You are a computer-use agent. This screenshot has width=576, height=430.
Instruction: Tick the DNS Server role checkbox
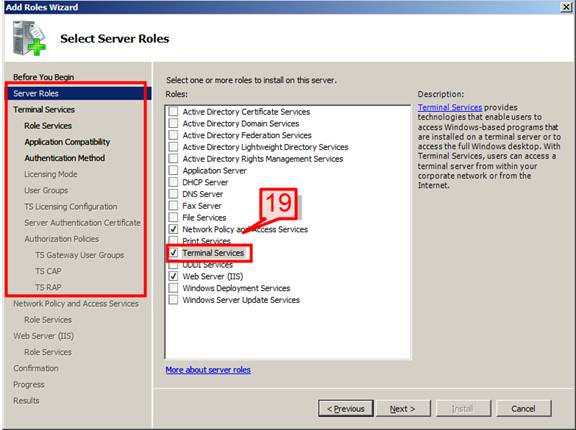pyautogui.click(x=173, y=194)
